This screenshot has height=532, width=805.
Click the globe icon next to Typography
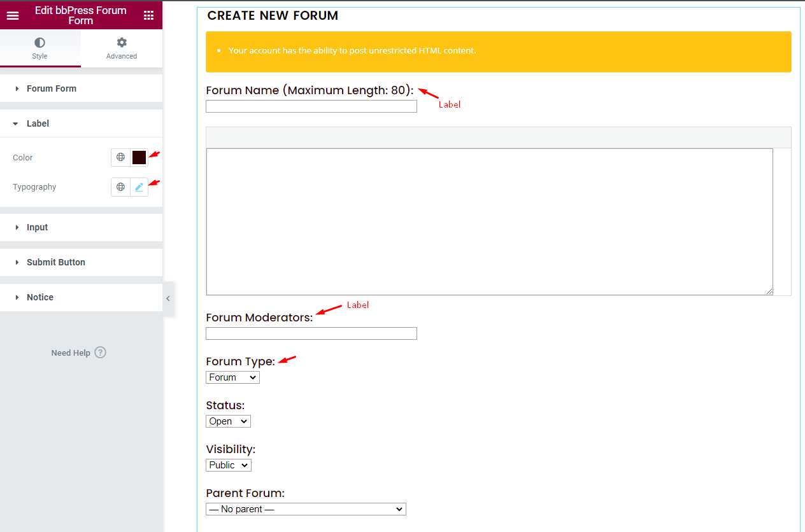120,186
